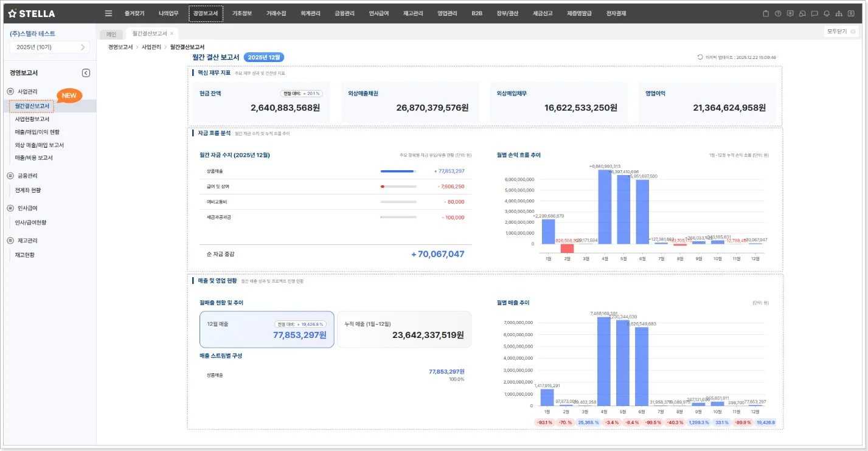Select the 누적 매출 (1월~12월) card
The image size is (868, 451).
(x=404, y=329)
